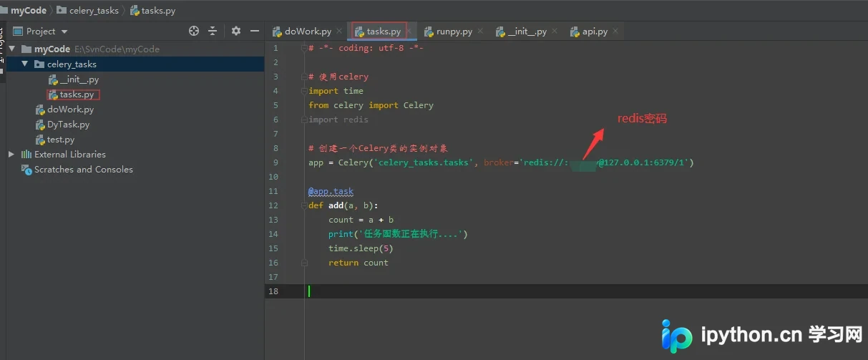Click the celery_tasks breadcrumb in the navigation bar
Image resolution: width=868 pixels, height=360 pixels.
(87, 11)
